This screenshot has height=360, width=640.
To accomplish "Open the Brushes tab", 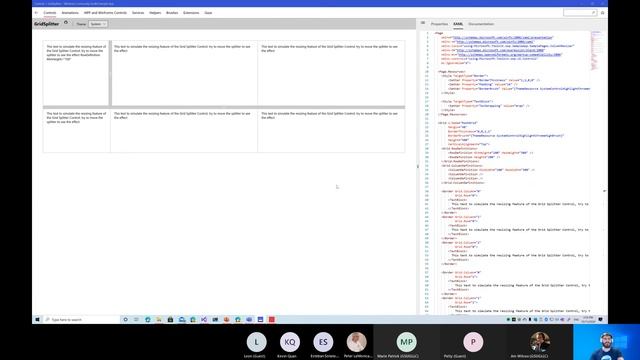I will [172, 13].
